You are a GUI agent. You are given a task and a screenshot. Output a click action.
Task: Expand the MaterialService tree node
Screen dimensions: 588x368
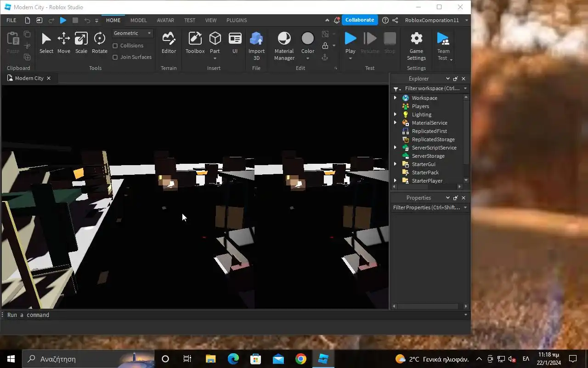395,123
